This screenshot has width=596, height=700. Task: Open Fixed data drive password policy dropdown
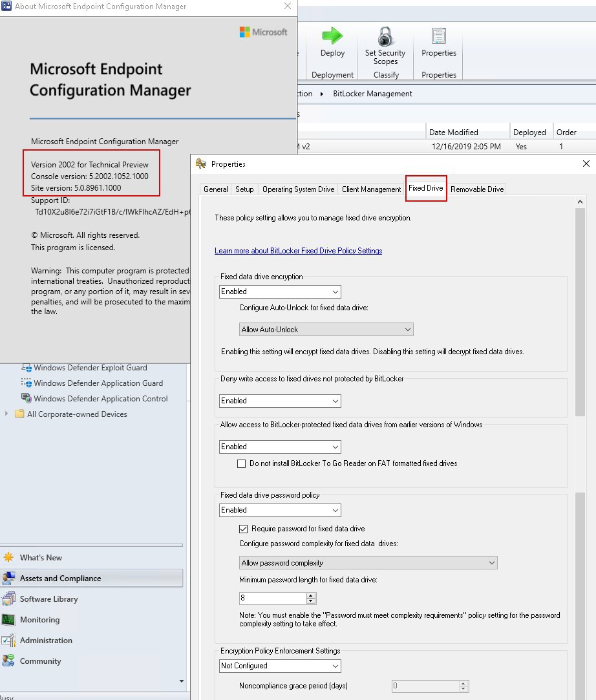click(x=280, y=510)
